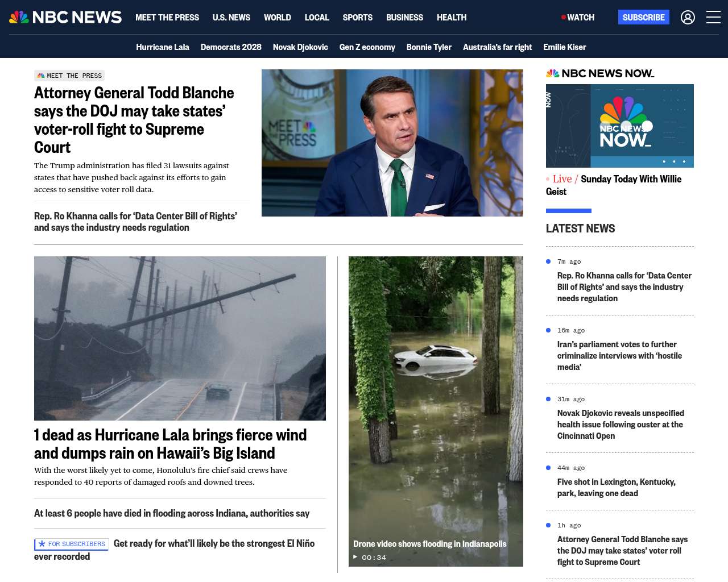Open Sunday Today With Willie Geist live
The width and height of the screenshot is (728, 582).
click(x=614, y=185)
